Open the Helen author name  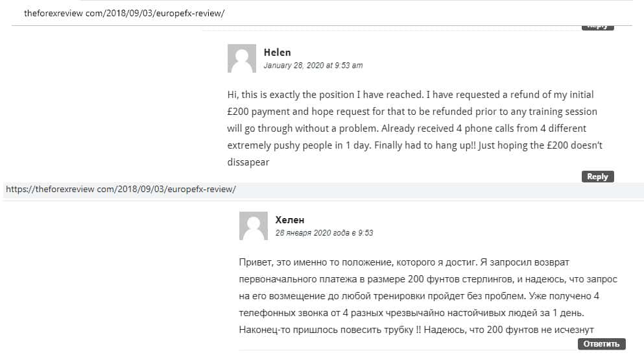tap(277, 52)
